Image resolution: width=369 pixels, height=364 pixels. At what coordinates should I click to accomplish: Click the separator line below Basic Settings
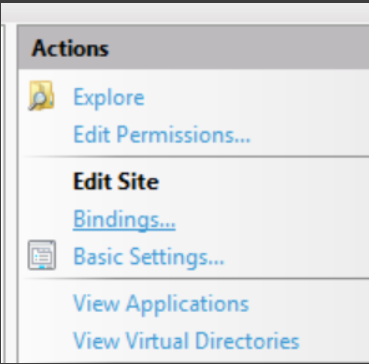pos(196,279)
